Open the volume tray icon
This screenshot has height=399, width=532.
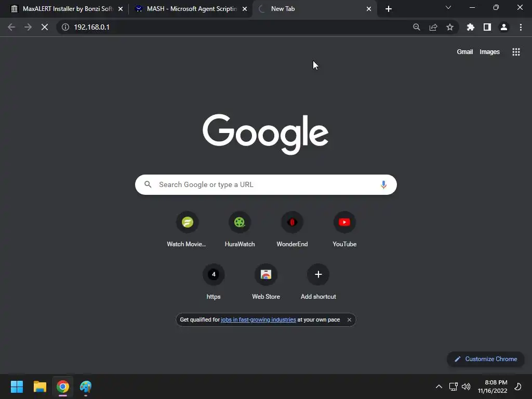pyautogui.click(x=466, y=387)
